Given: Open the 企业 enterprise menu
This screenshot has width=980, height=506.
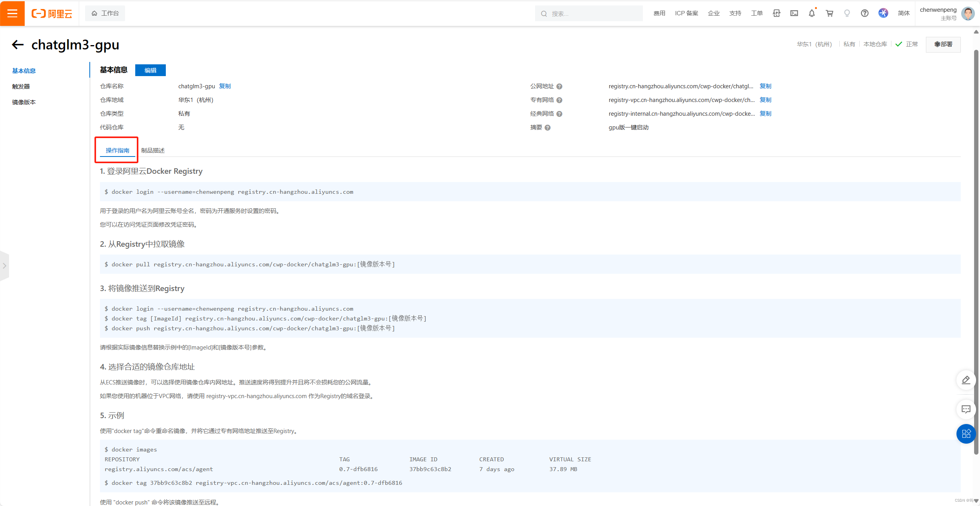Looking at the screenshot, I should (x=714, y=13).
